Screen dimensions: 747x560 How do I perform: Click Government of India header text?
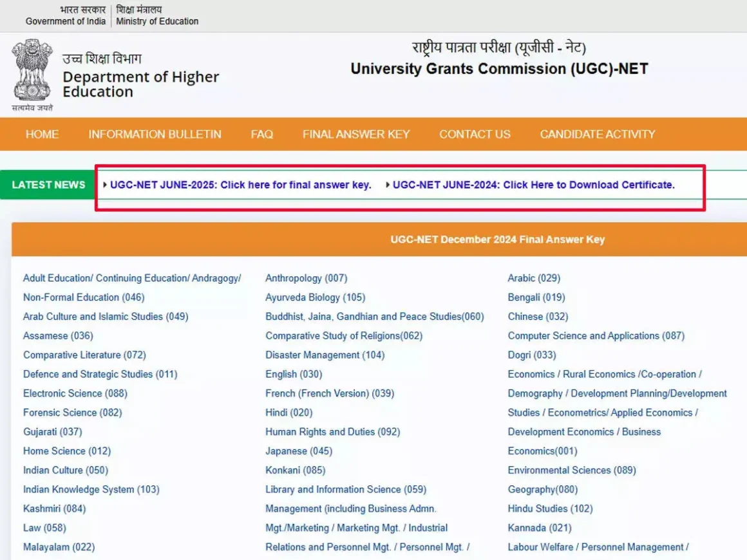point(66,21)
